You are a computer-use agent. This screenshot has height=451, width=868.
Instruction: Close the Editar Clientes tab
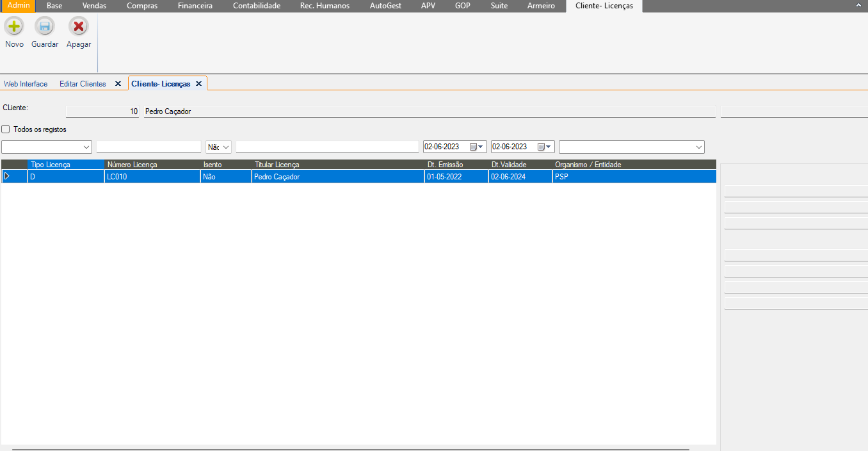point(118,84)
